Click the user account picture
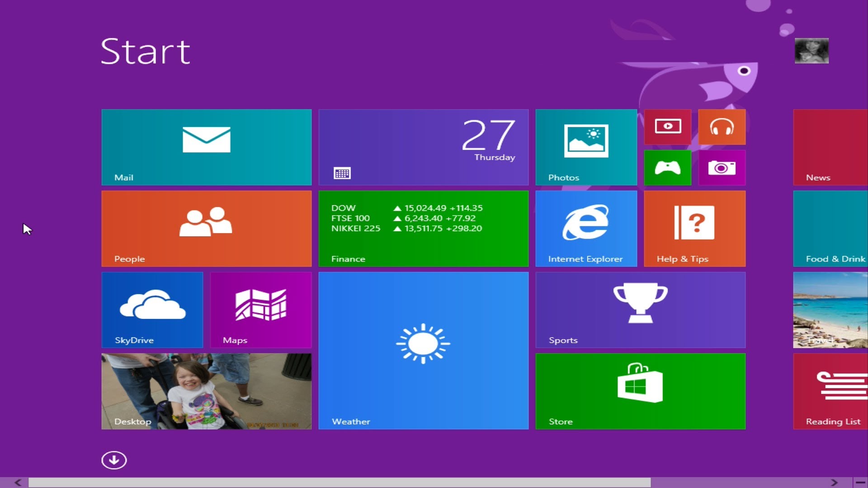Image resolution: width=868 pixels, height=488 pixels. pyautogui.click(x=811, y=51)
